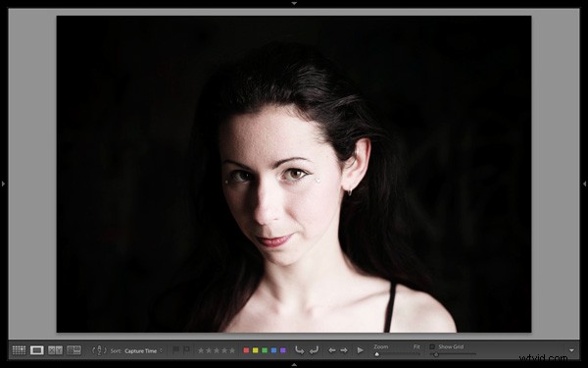Toggle the sort direction icon
588x368 pixels.
point(99,350)
